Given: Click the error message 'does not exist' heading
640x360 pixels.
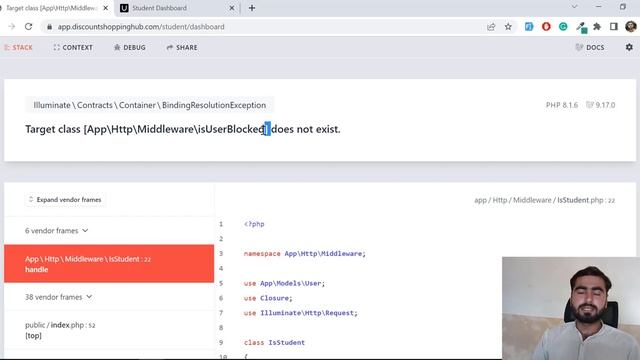Looking at the screenshot, I should (183, 129).
